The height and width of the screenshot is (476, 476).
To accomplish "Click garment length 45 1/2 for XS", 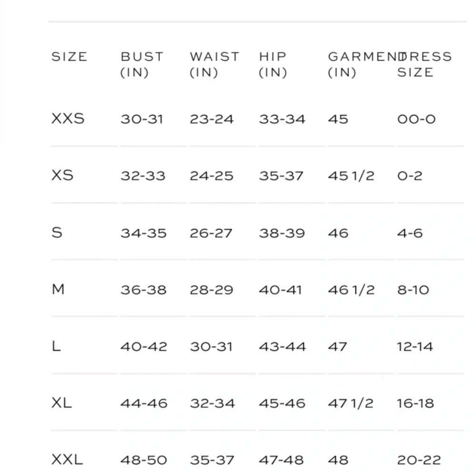I will click(x=351, y=176).
